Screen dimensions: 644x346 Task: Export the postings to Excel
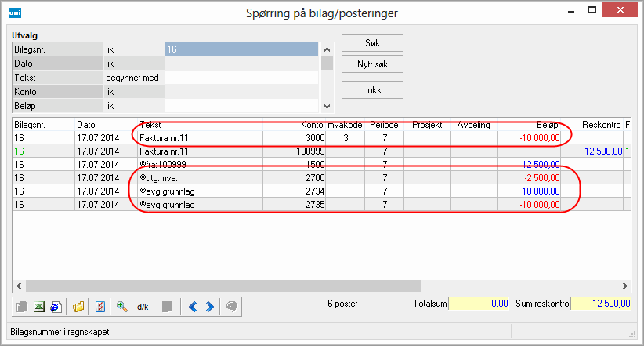[x=39, y=307]
